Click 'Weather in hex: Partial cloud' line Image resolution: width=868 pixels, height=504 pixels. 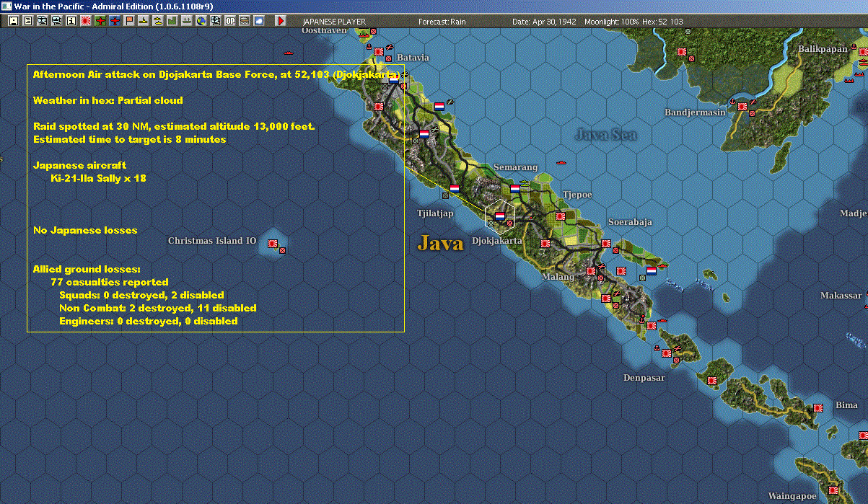click(x=108, y=100)
